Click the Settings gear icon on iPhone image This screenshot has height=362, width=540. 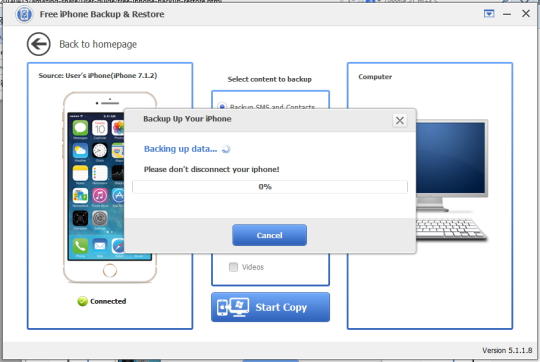coord(100,218)
